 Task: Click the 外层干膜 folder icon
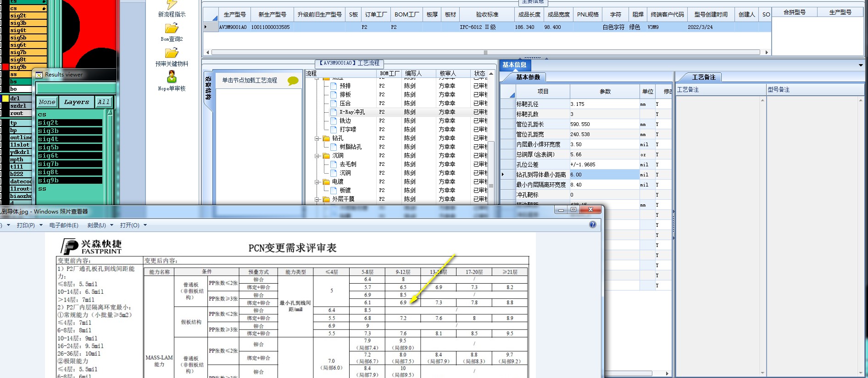pos(326,199)
